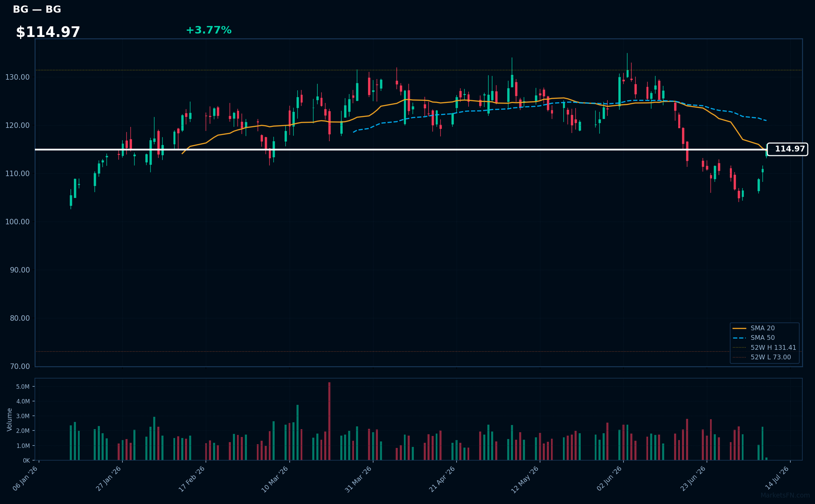Click the 120.00 price axis label
815x504 pixels.
[17, 125]
